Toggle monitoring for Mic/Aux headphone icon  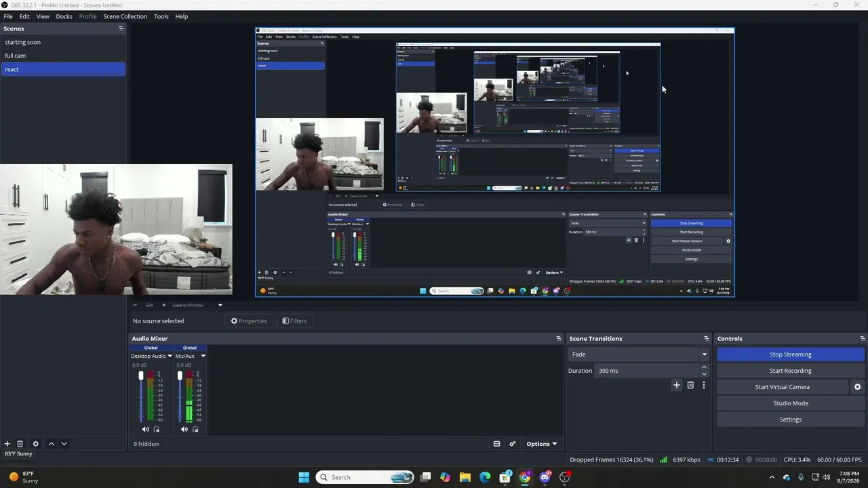(x=195, y=429)
